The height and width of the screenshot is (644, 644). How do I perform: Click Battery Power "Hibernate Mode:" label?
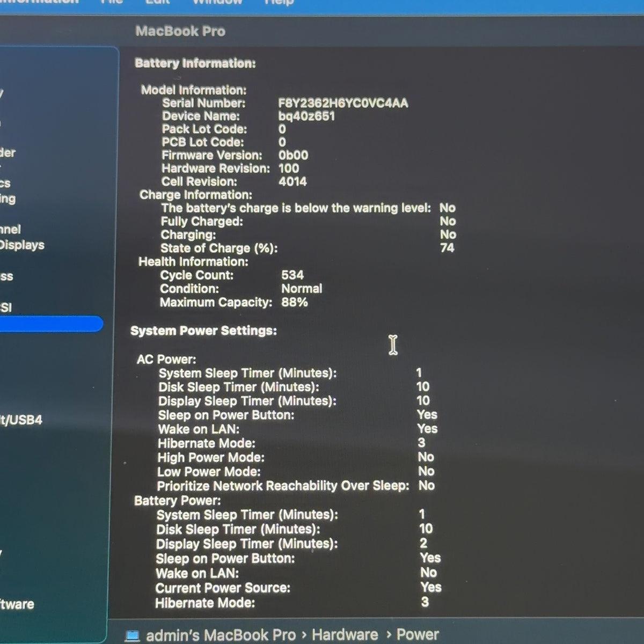click(x=205, y=603)
